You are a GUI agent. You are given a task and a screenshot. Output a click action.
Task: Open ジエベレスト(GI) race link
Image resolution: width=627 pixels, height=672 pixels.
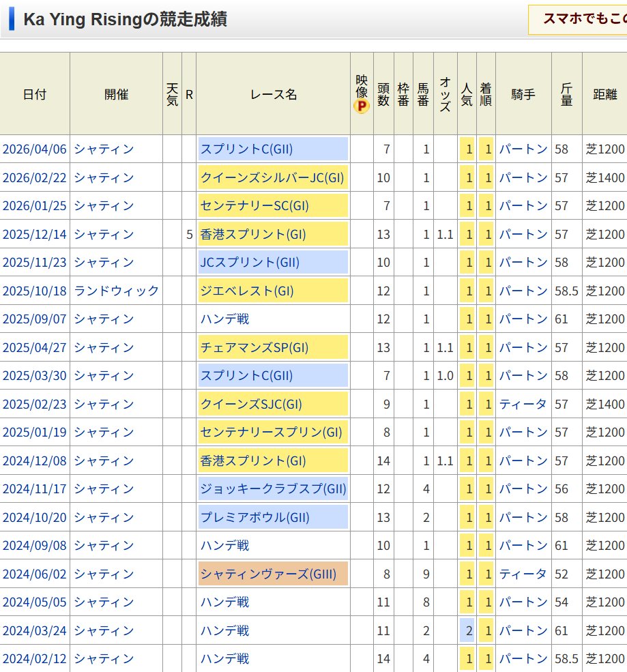pos(247,291)
